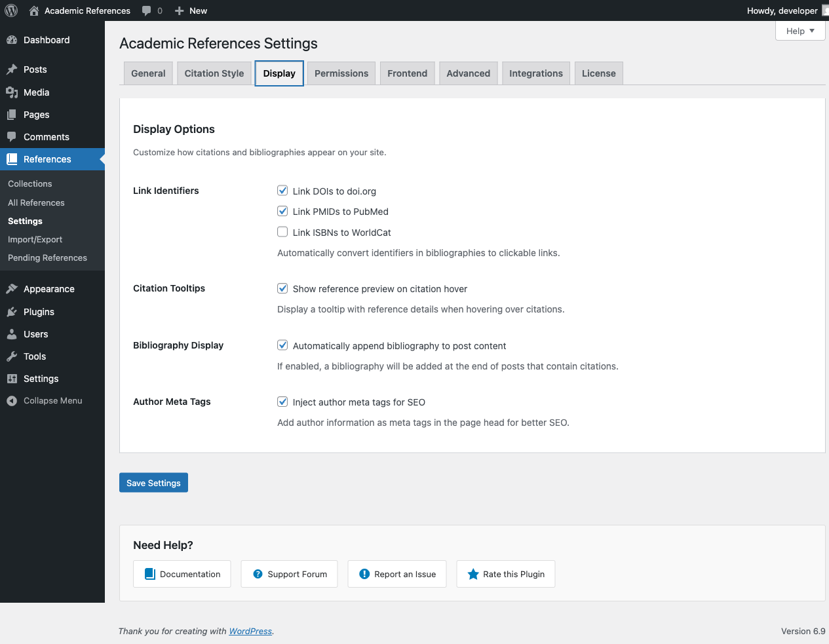
Task: Click the Save Settings button
Action: coord(153,483)
